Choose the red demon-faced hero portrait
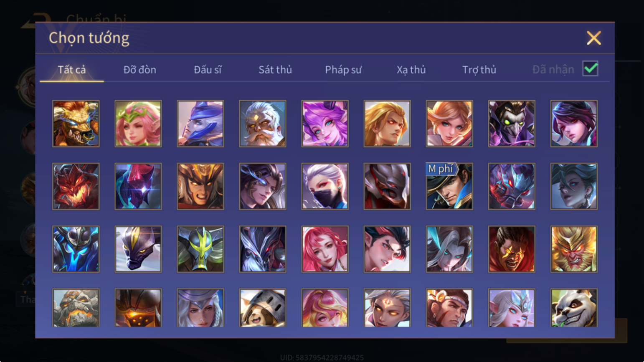Image resolution: width=644 pixels, height=362 pixels. coord(76,186)
